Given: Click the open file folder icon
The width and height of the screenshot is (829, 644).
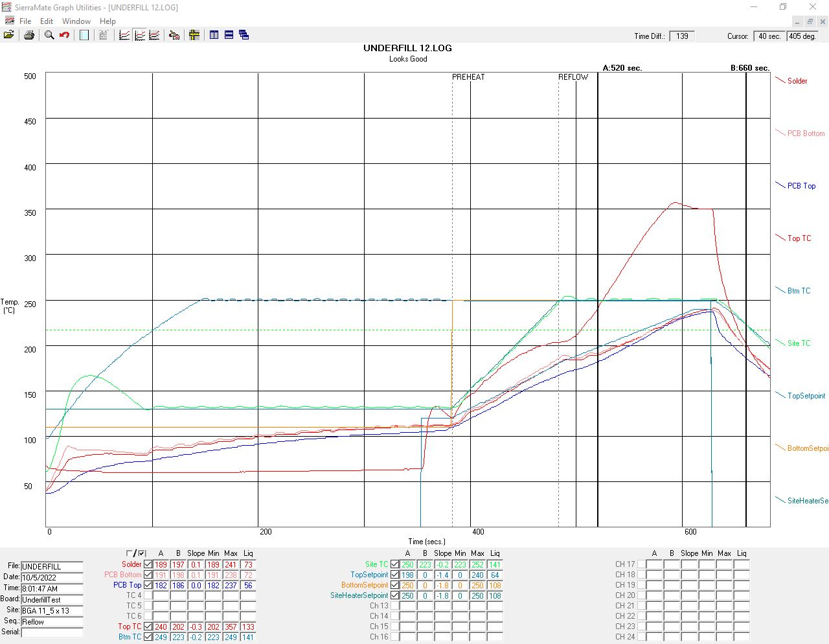Looking at the screenshot, I should tap(9, 35).
